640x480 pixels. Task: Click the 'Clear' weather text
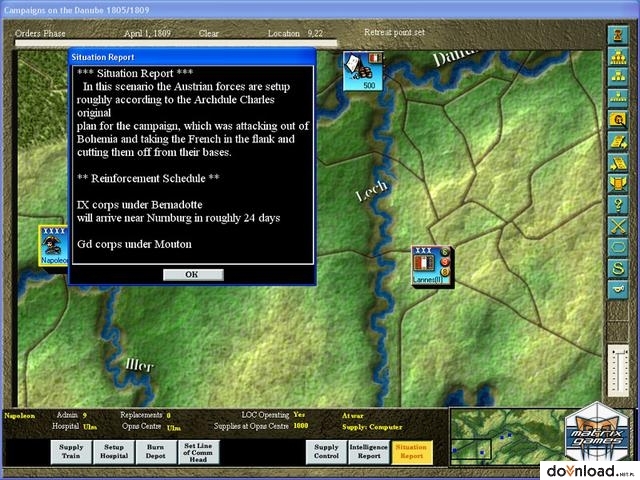(209, 33)
